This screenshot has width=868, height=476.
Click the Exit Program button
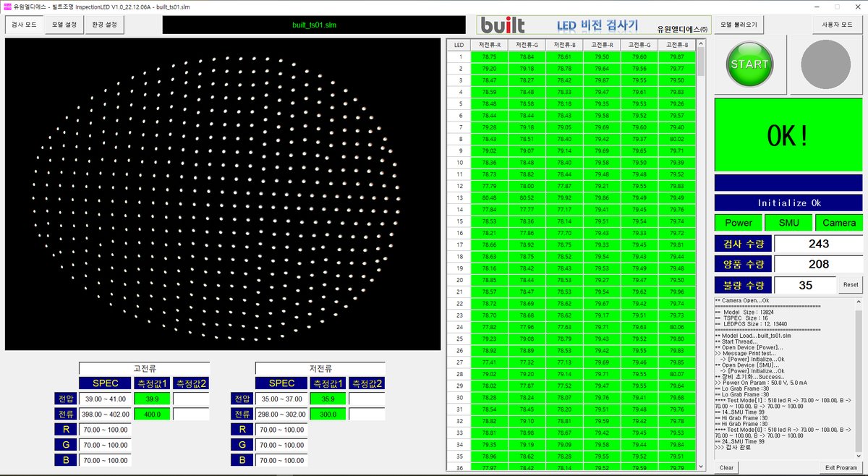click(x=841, y=467)
